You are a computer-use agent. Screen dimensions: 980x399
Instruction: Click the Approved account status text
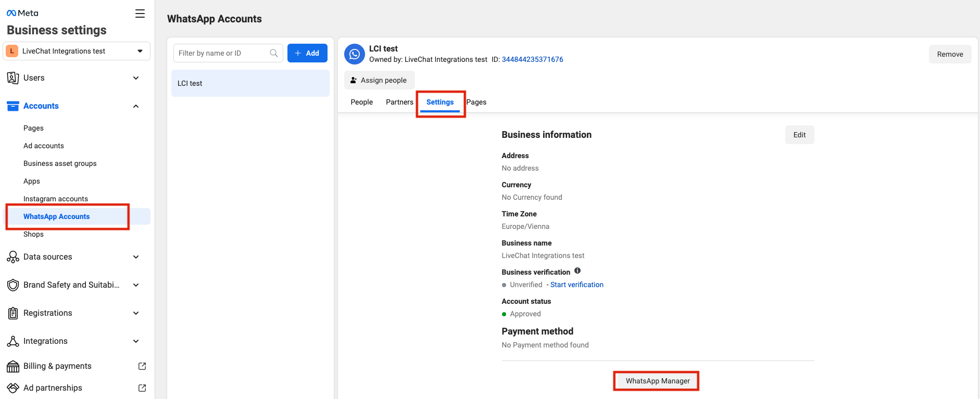[525, 314]
